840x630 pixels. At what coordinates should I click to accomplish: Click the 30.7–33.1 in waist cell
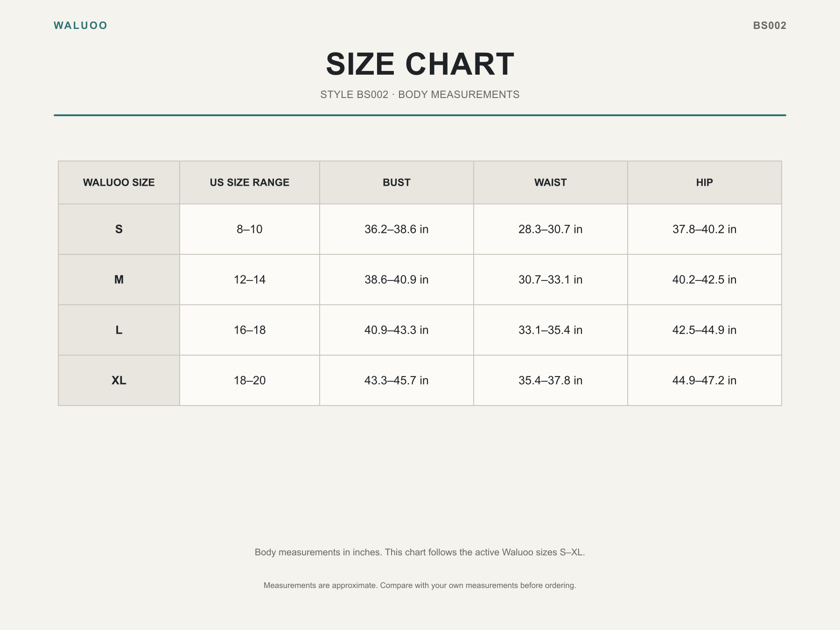click(551, 280)
